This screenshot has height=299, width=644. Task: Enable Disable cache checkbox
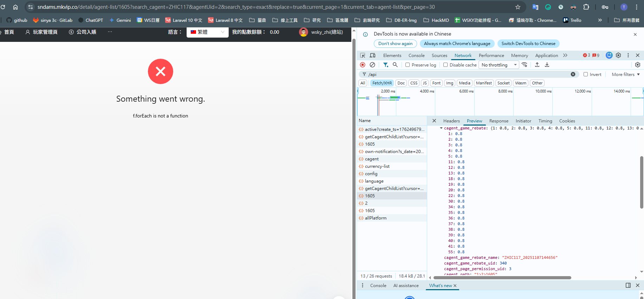[445, 65]
